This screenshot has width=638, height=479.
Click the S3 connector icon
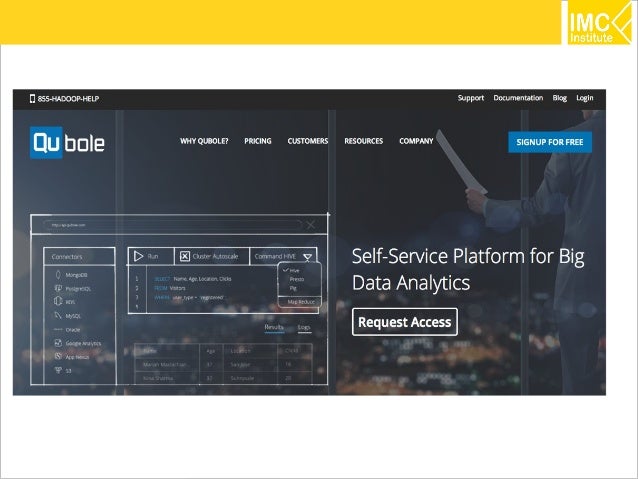[x=58, y=370]
